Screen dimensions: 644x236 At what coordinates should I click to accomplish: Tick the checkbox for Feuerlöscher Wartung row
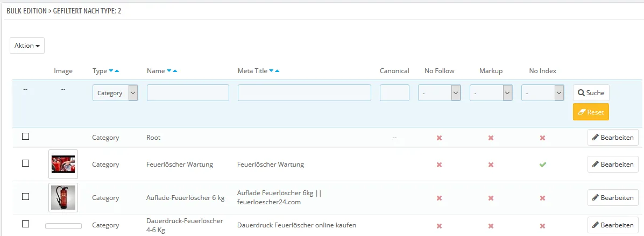coord(25,163)
